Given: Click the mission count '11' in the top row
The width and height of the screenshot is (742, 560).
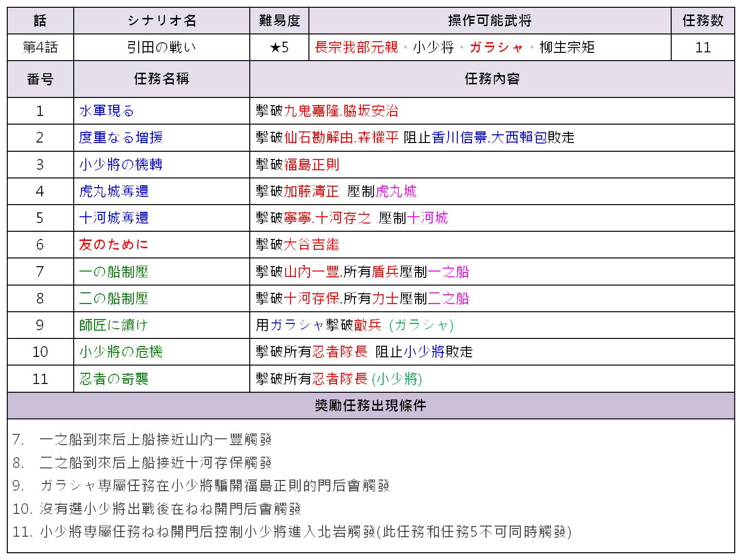Looking at the screenshot, I should click(x=703, y=48).
